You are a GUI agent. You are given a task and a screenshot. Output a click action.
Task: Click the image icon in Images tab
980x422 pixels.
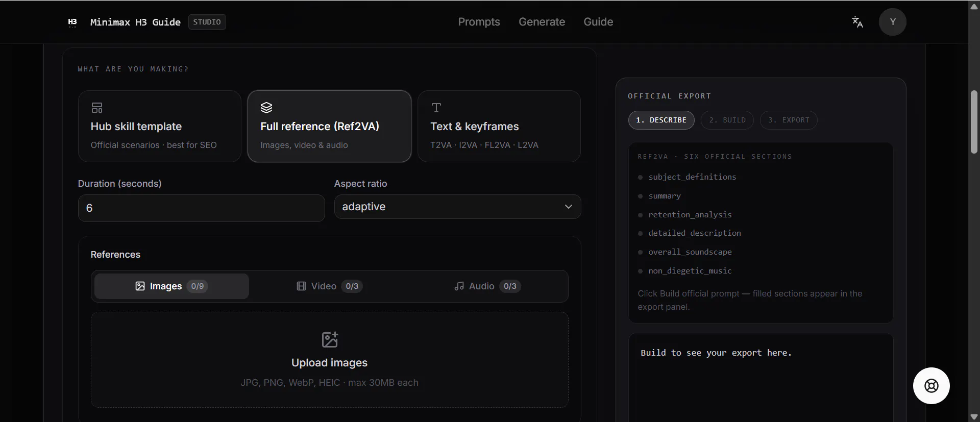tap(140, 286)
